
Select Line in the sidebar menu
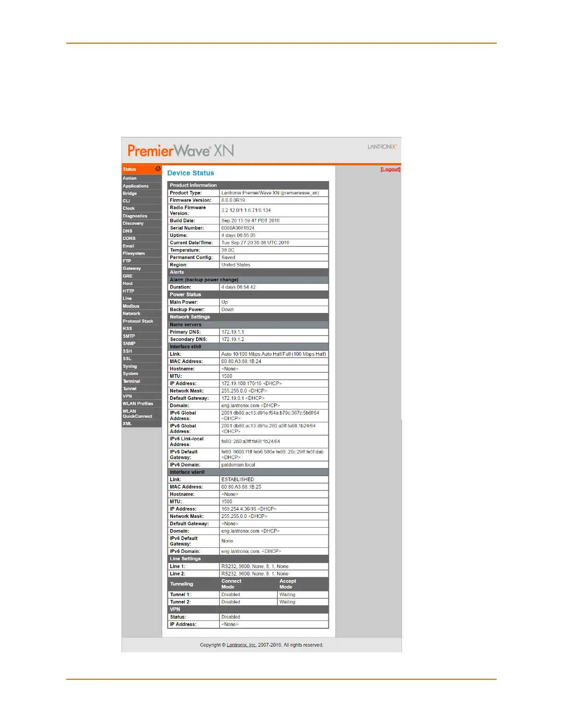[x=142, y=299]
